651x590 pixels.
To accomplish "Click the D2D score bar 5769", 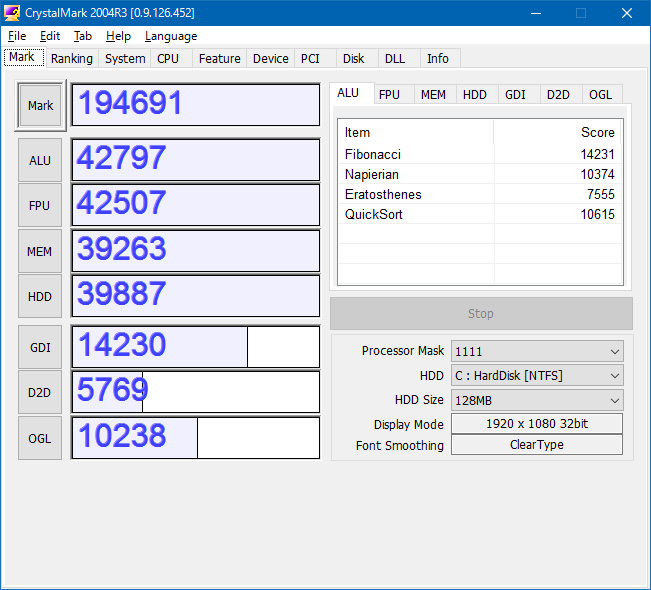I will click(196, 392).
